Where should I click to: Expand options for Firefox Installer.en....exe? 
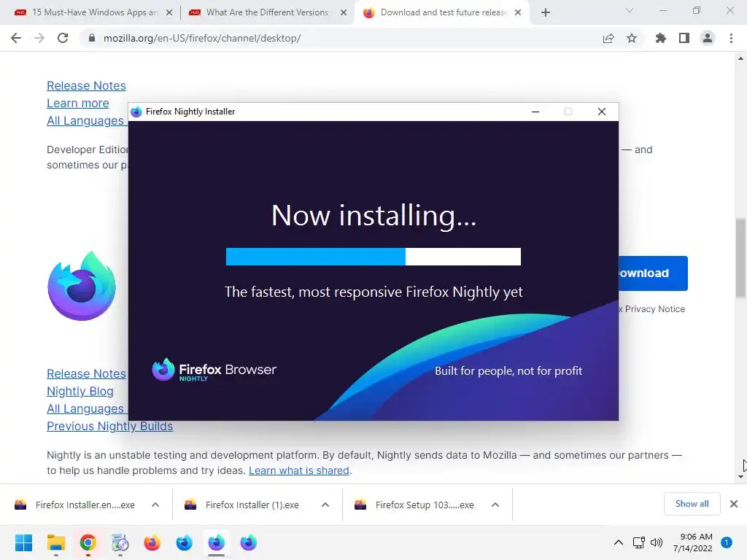coord(155,505)
